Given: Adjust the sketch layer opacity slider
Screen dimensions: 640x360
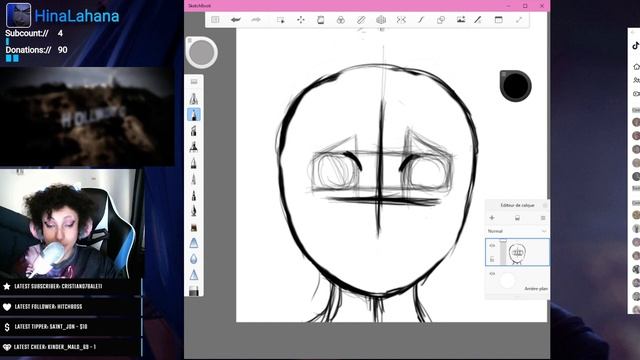Looking at the screenshot, I should point(503,252).
